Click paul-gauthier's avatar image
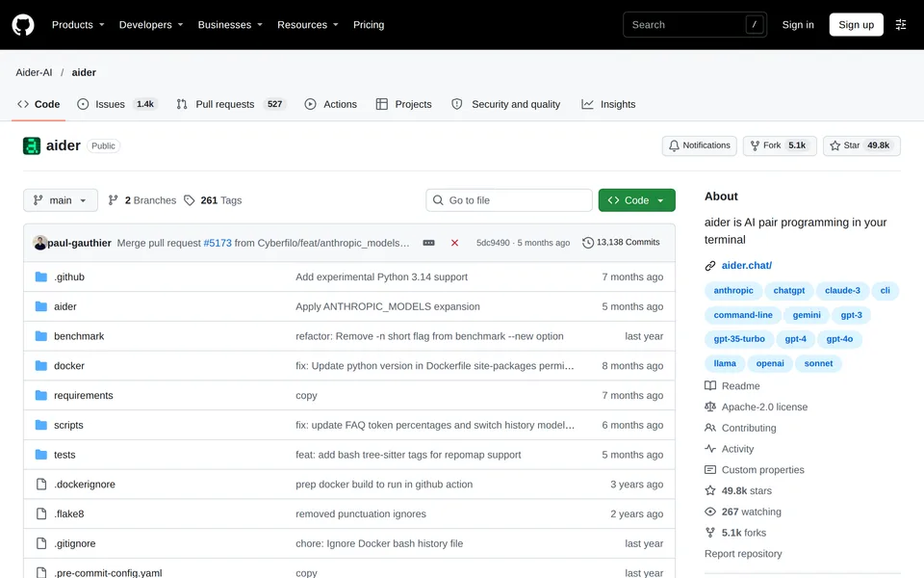Screen dimensions: 924x578 click(40, 243)
